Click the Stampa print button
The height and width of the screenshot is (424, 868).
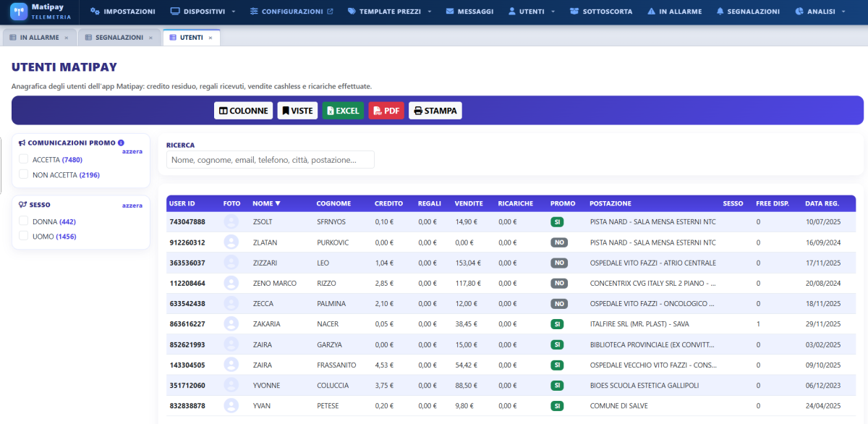(x=435, y=111)
